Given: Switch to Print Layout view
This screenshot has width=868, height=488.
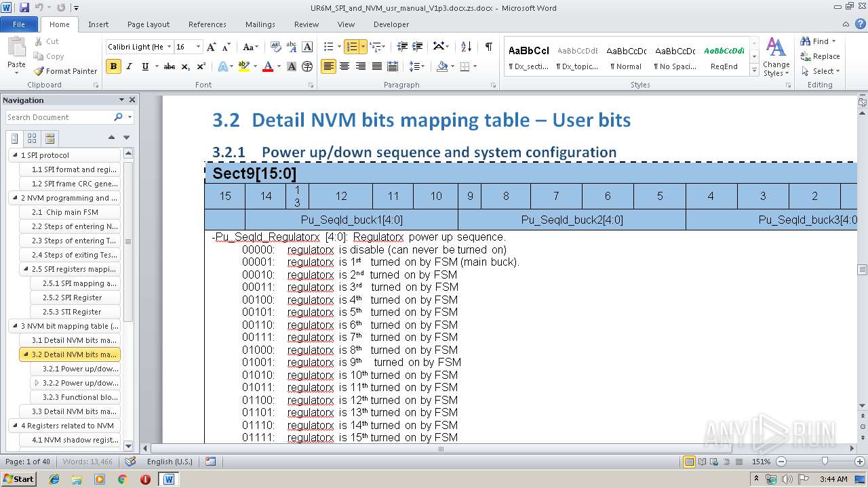Looking at the screenshot, I should click(x=689, y=462).
